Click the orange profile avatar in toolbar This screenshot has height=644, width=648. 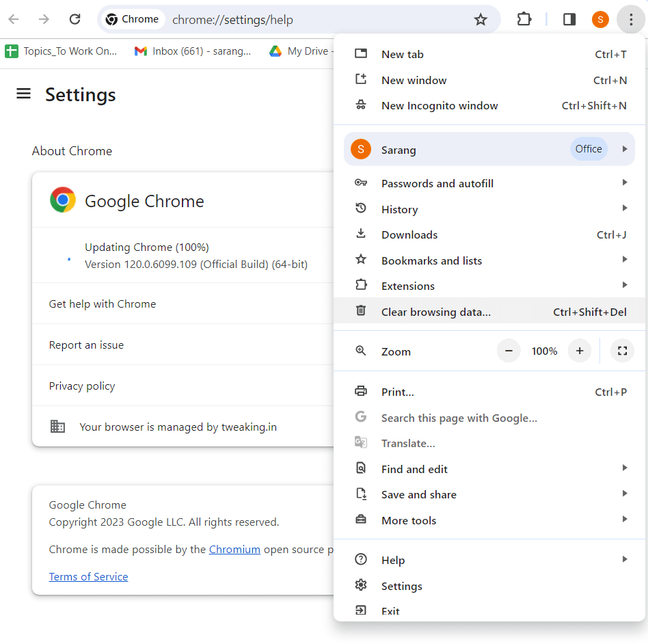[600, 19]
